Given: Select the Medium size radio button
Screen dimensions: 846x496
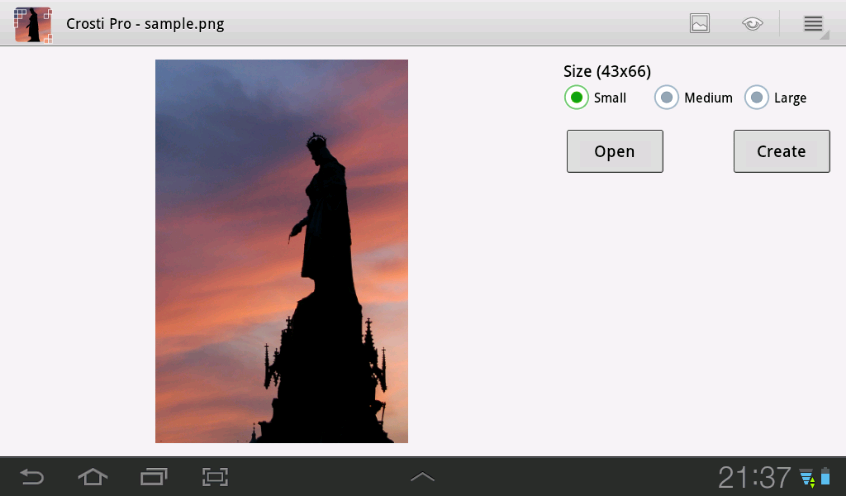Looking at the screenshot, I should (x=666, y=98).
